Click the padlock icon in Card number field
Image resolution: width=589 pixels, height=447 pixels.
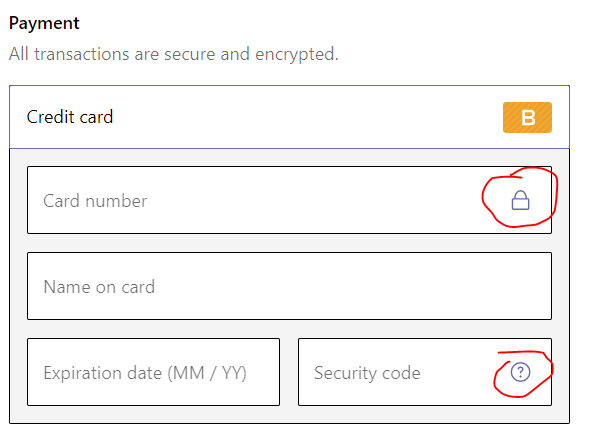pyautogui.click(x=520, y=200)
